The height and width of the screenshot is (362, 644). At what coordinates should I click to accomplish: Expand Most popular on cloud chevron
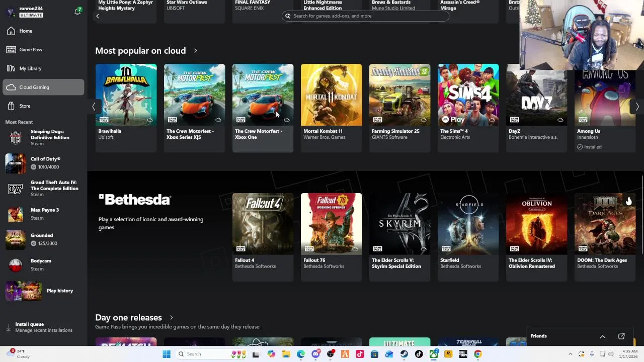click(x=195, y=51)
